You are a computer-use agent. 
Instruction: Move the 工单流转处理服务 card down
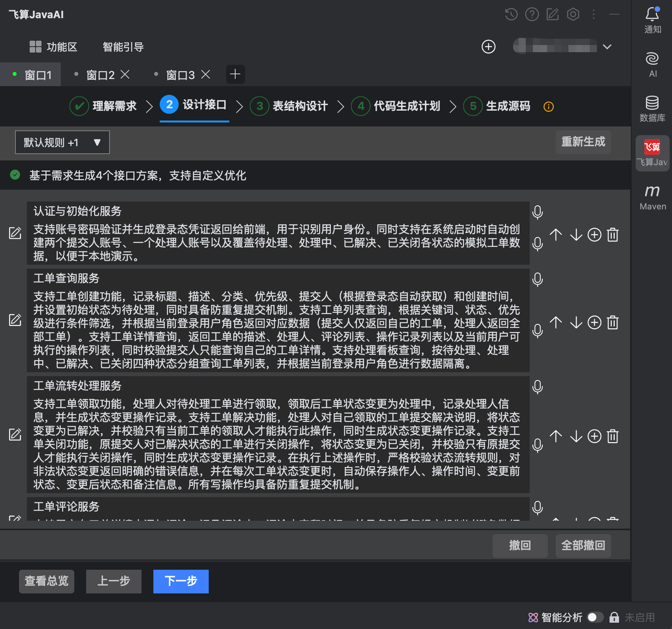(576, 436)
